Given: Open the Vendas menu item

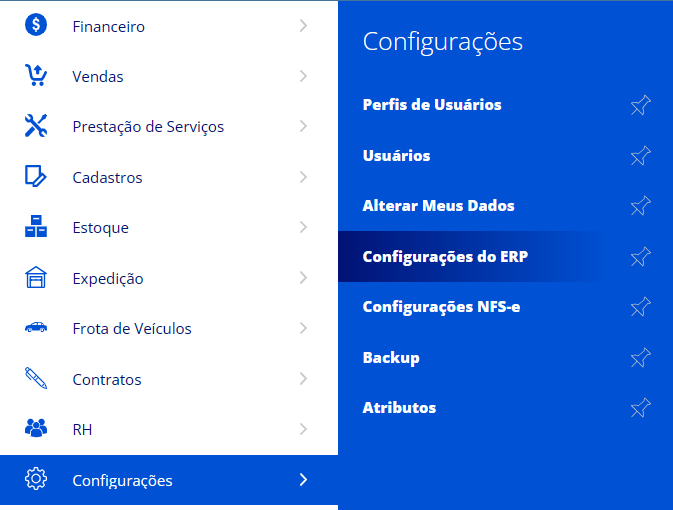Looking at the screenshot, I should (98, 76).
